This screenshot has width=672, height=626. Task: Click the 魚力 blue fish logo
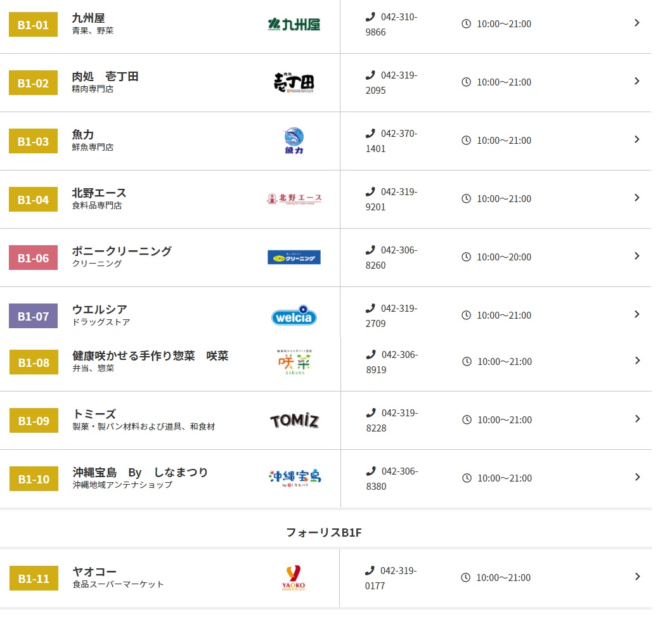[294, 141]
